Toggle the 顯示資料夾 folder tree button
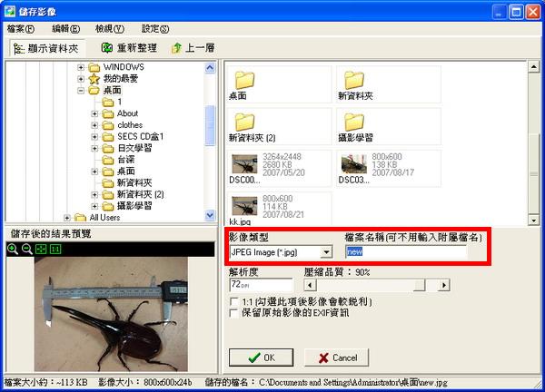 click(x=47, y=47)
